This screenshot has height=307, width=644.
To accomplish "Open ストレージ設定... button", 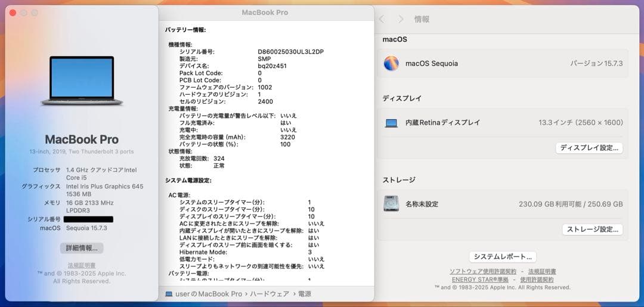I will coord(592,230).
